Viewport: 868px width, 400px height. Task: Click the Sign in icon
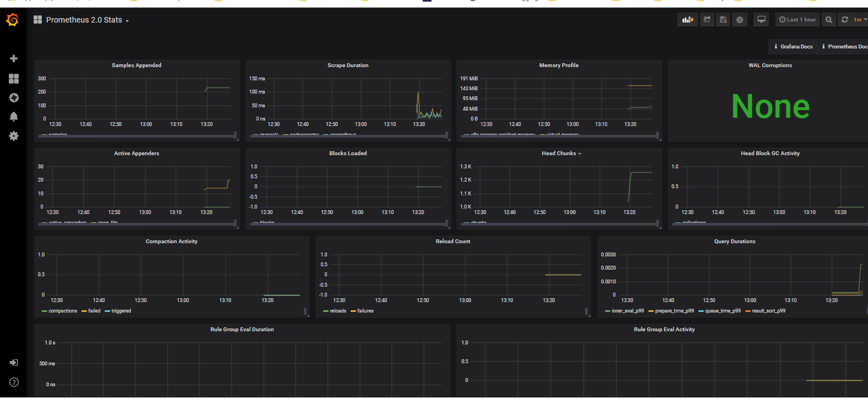point(14,363)
